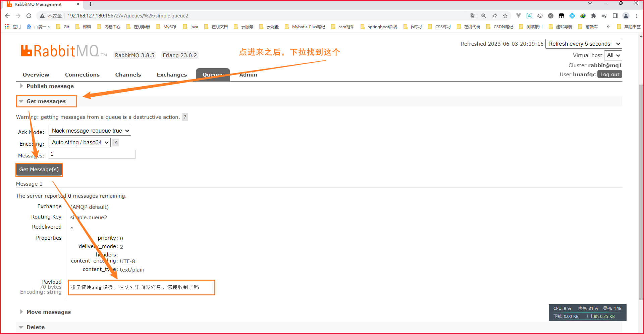
Task: Log out of user huanfqc
Action: 610,75
